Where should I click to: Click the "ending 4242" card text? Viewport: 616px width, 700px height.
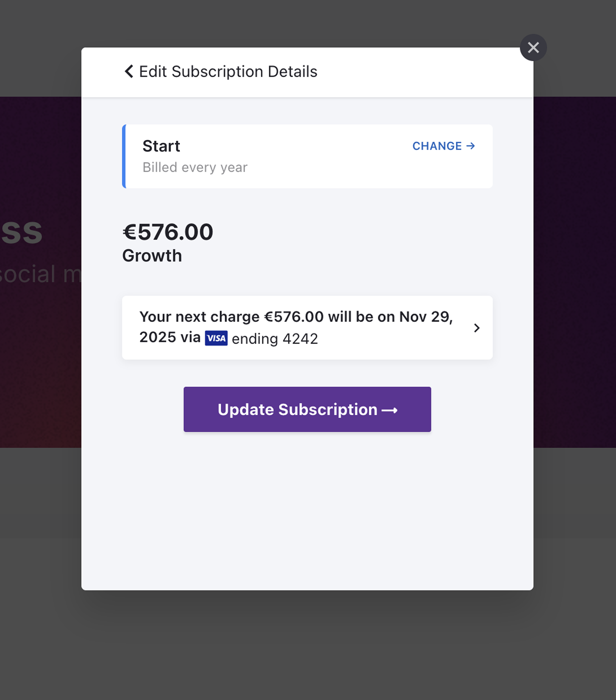click(x=275, y=339)
